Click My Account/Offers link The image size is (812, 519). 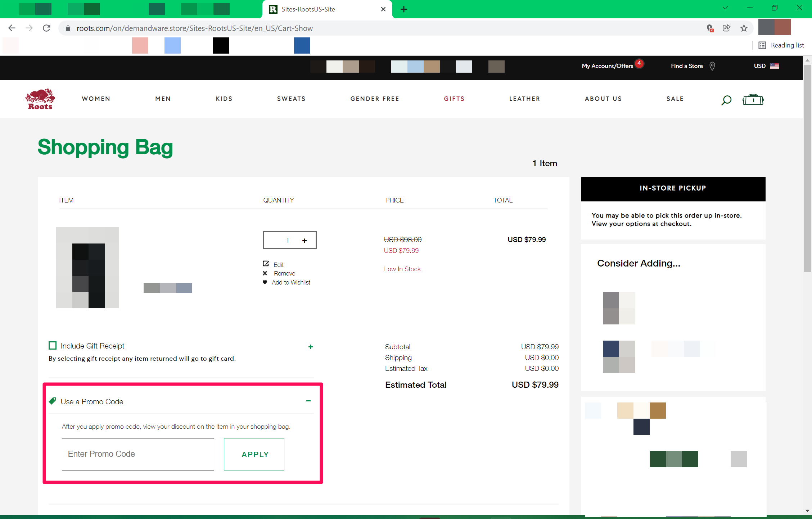[608, 66]
